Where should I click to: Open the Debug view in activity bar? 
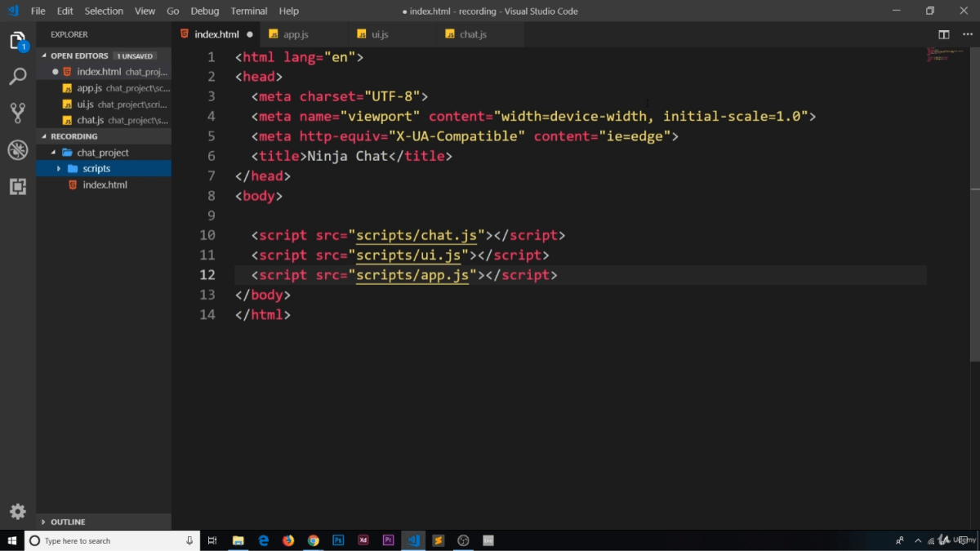pos(17,149)
